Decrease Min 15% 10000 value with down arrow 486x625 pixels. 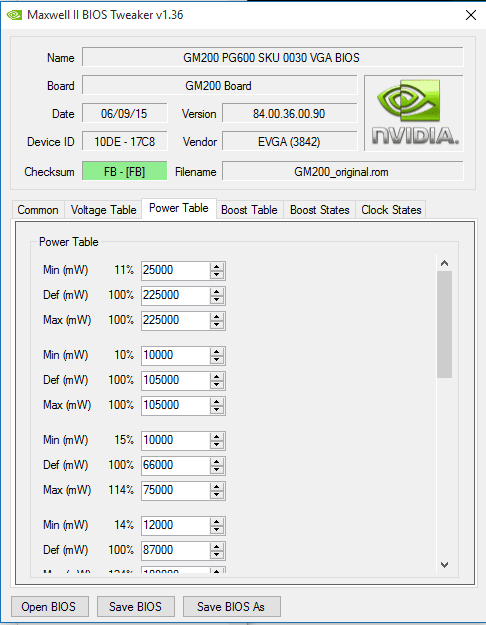point(217,444)
